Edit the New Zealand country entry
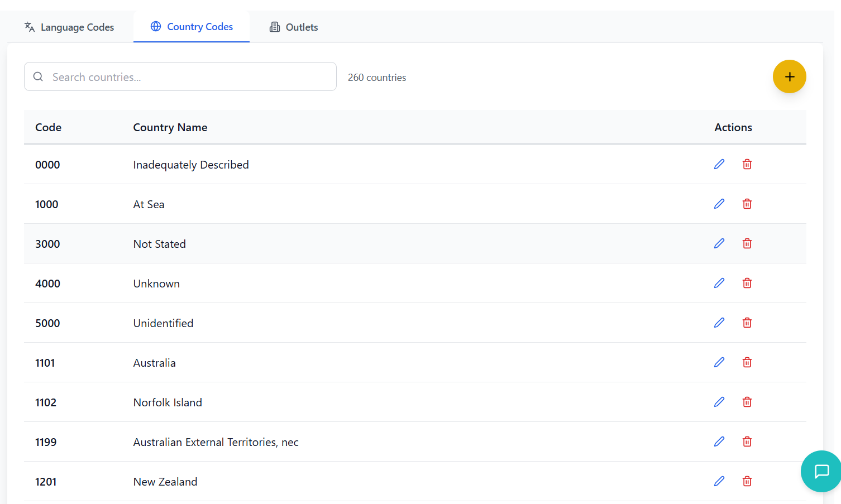Viewport: 841px width, 504px height. tap(719, 481)
